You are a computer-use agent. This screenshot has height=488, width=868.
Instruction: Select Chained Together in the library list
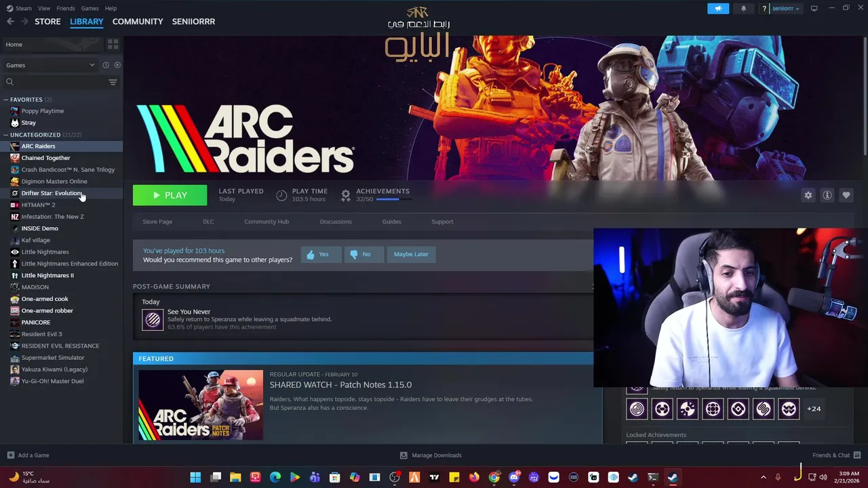click(x=45, y=158)
